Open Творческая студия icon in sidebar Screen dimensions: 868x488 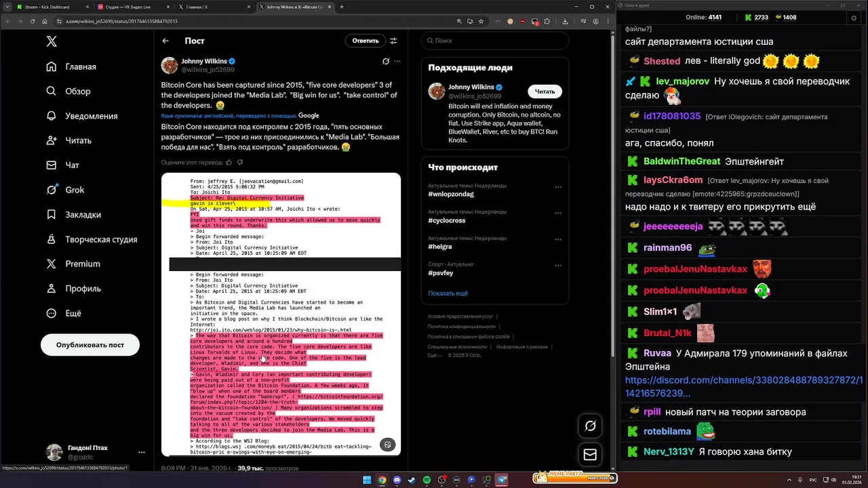[x=52, y=239]
